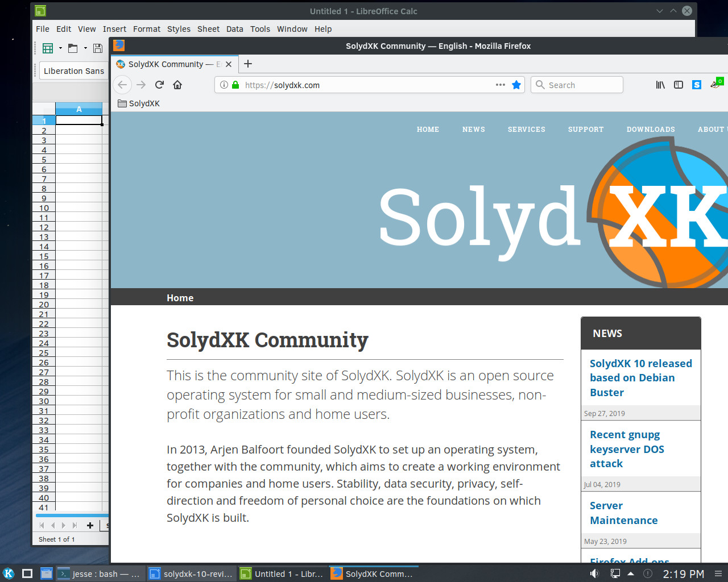Viewport: 728px width, 582px height.
Task: Open Calc Insert menu
Action: pos(114,29)
